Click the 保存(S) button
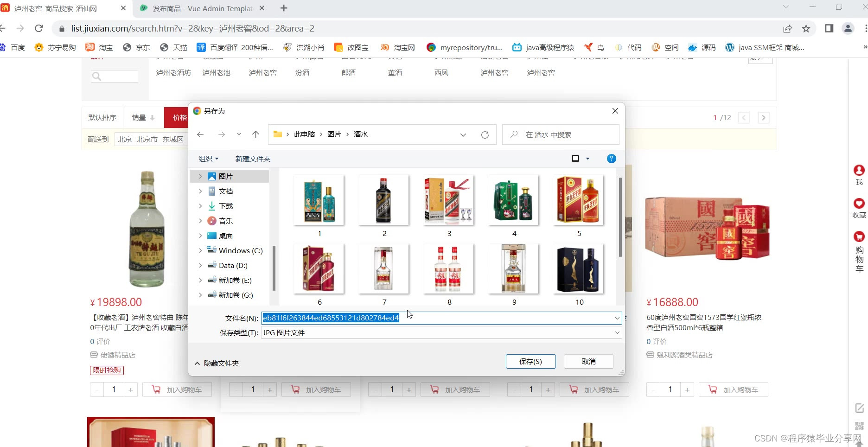Viewport: 868px width, 447px height. tap(530, 361)
